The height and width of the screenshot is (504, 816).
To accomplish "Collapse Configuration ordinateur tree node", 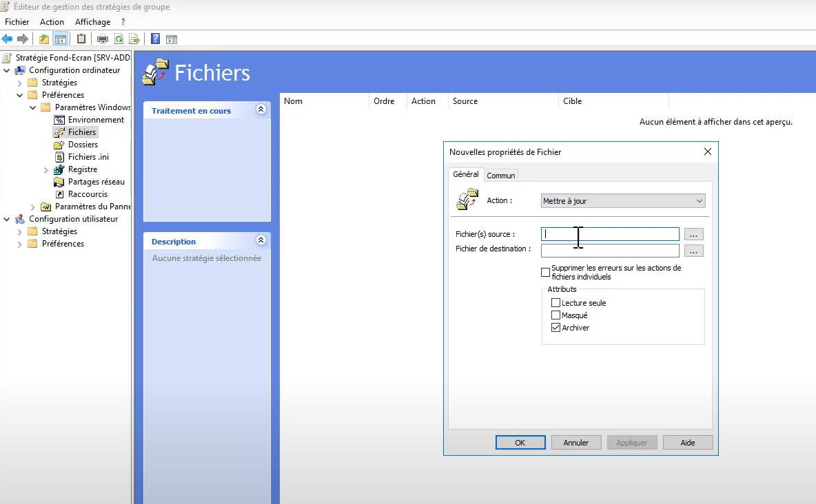I will click(7, 70).
